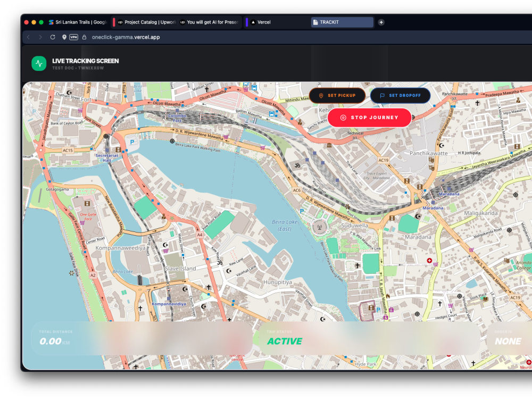Click the red hospital cross marker near Maradana
The image size is (532, 399).
[x=429, y=261]
